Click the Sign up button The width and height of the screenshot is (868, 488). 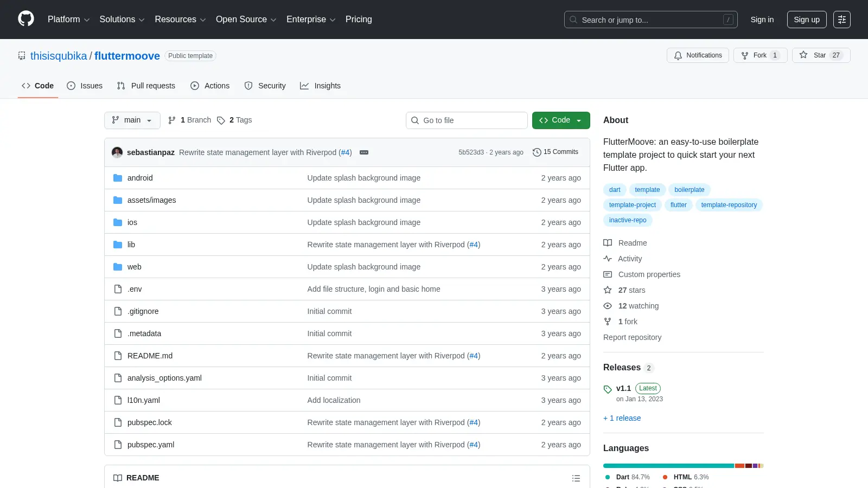[807, 20]
